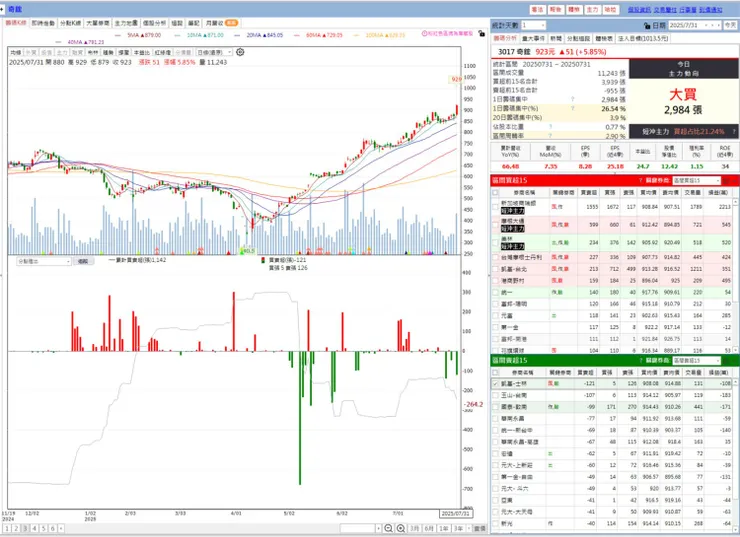
Task: Tick the checkbox for 新加坡商瑞銀 row
Action: 495,206
